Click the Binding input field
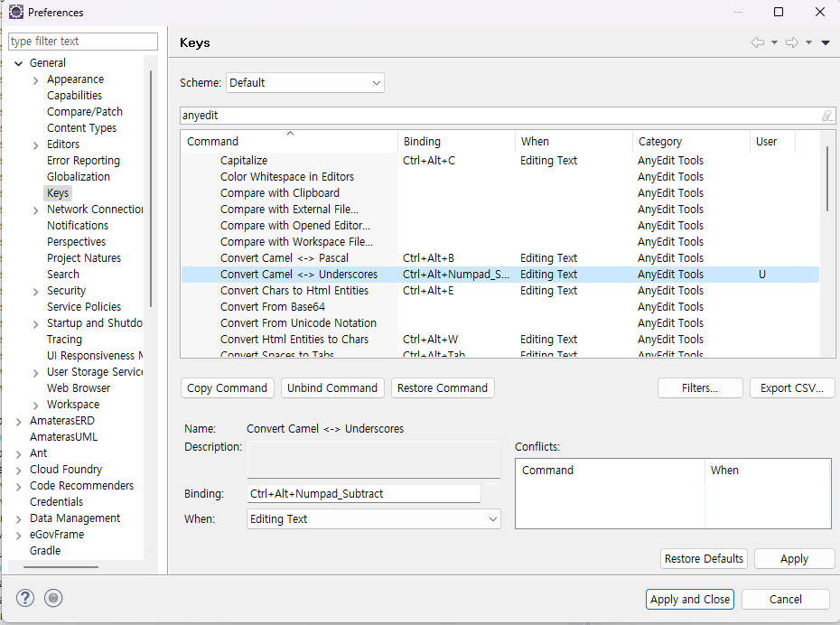 (364, 494)
